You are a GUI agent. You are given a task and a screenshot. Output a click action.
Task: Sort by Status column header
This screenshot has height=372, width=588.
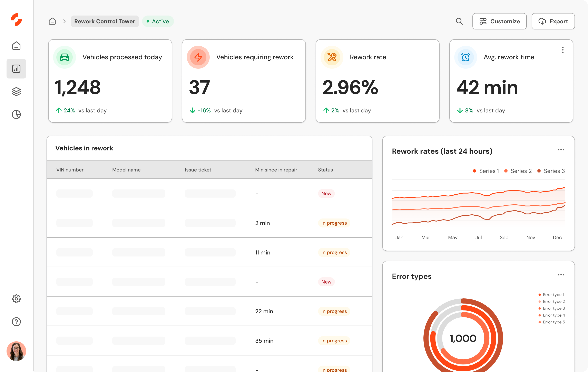pos(325,170)
